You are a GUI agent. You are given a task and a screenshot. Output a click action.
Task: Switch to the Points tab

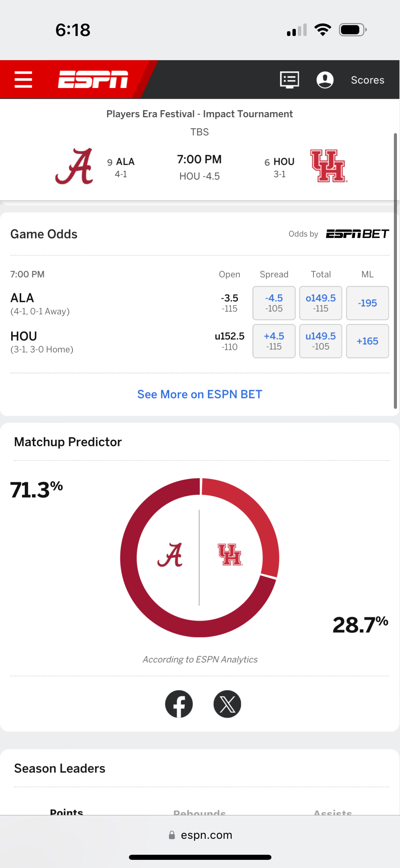tap(66, 812)
